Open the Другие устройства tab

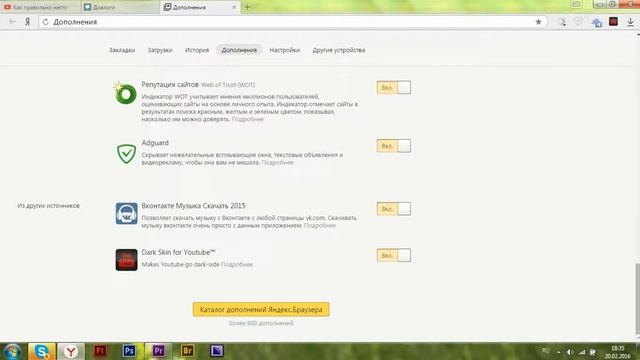(339, 50)
